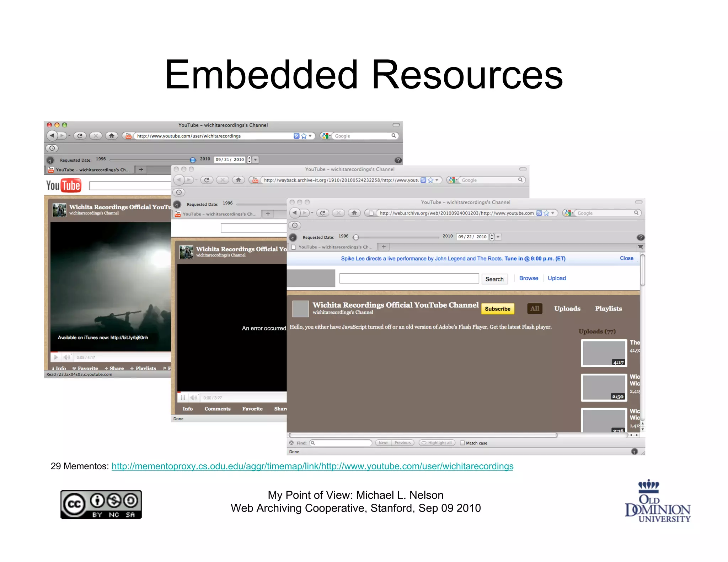728x562 pixels.
Task: Open history clock in wayback.archive-it.org window
Action: pos(179,192)
